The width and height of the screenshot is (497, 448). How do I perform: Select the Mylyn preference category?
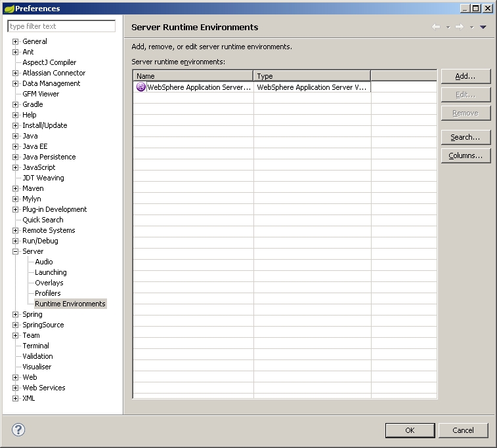32,199
